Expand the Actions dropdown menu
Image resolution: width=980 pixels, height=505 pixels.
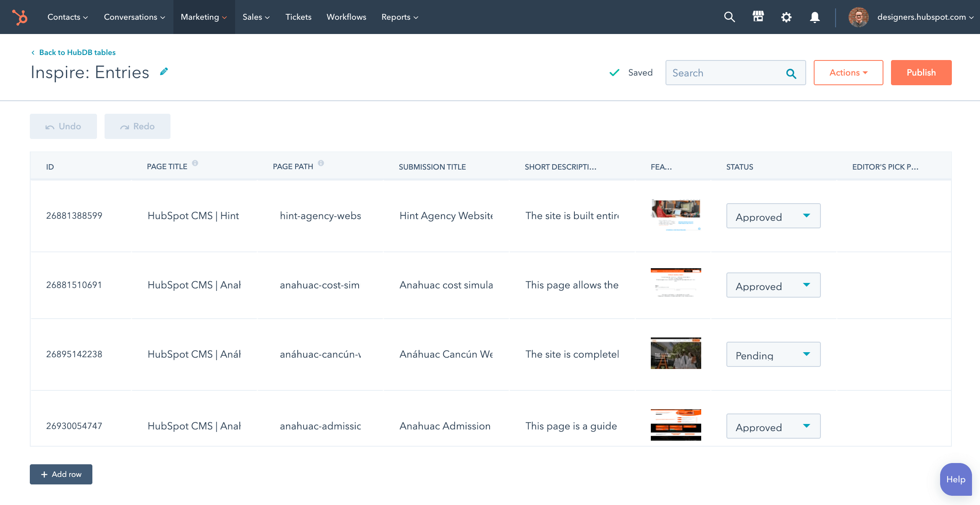point(848,72)
